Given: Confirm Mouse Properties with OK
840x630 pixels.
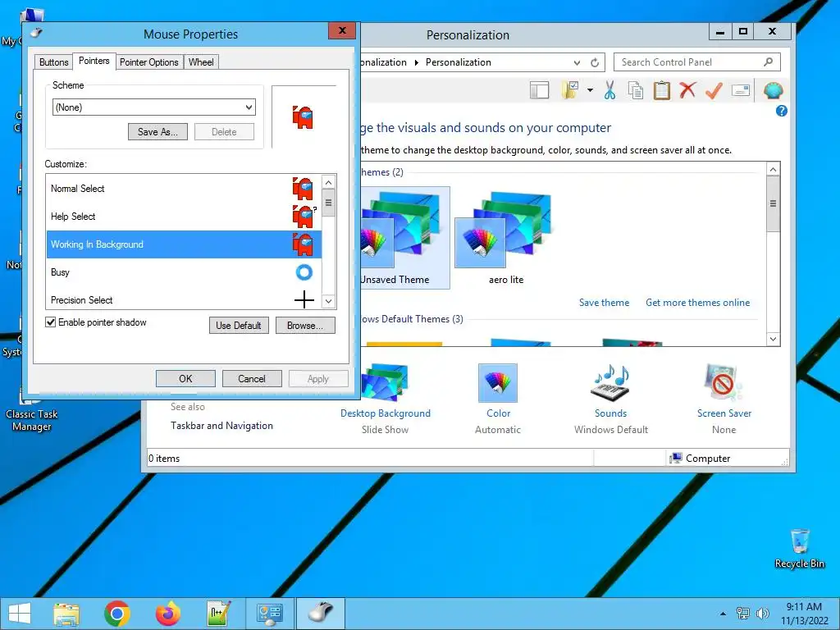Looking at the screenshot, I should 185,379.
